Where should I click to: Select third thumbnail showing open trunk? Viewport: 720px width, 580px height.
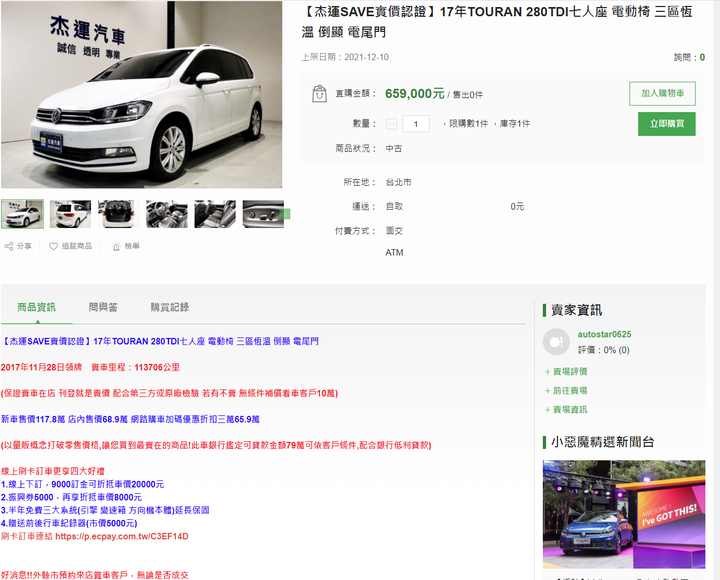[x=118, y=214]
